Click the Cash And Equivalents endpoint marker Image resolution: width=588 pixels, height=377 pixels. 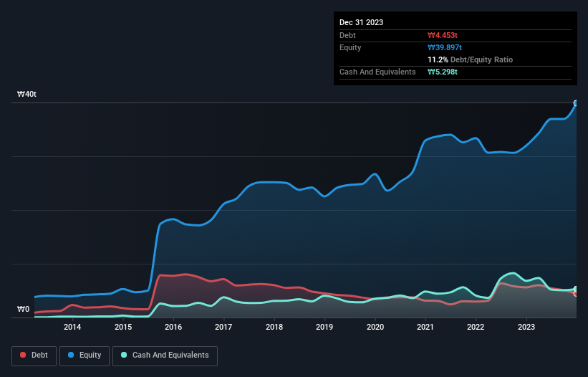tap(577, 289)
